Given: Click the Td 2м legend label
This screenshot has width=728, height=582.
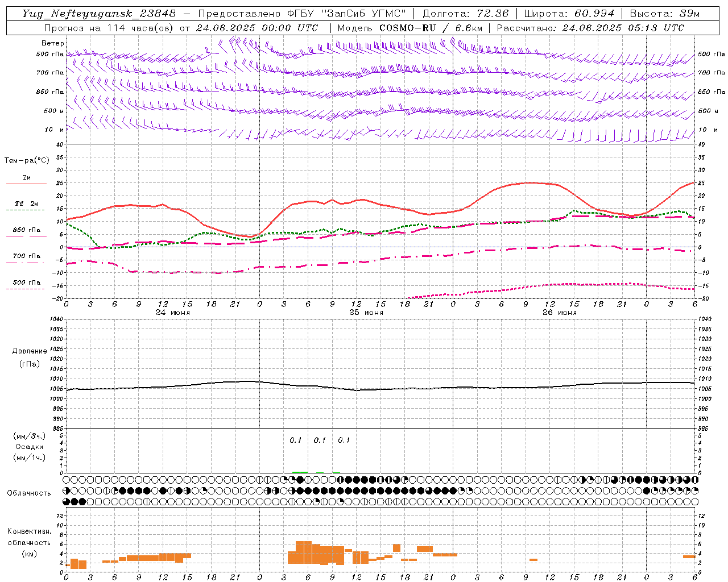Looking at the screenshot, I should (27, 203).
